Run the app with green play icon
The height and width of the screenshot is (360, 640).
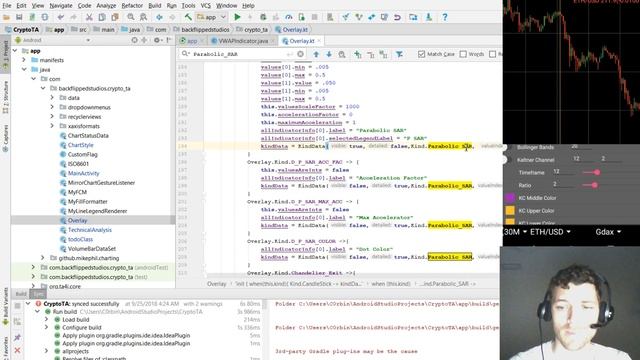pyautogui.click(x=237, y=17)
